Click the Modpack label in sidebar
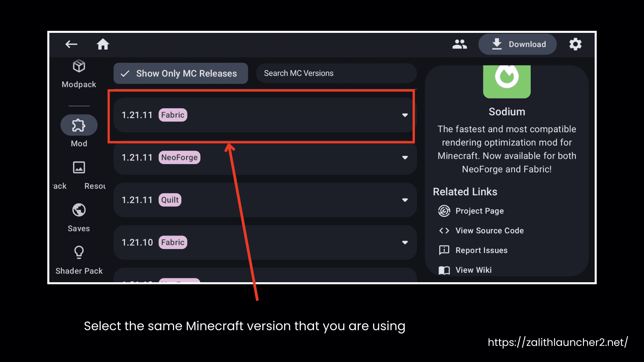This screenshot has height=362, width=644. (79, 85)
